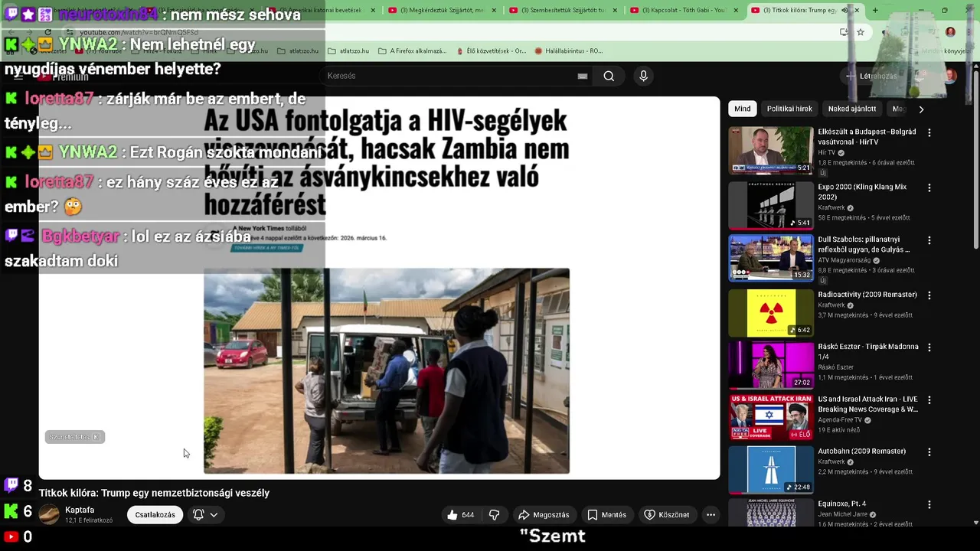Viewport: 980px width, 551px height.
Task: Open options menu for Dull Szabolcs video
Action: [x=929, y=240]
